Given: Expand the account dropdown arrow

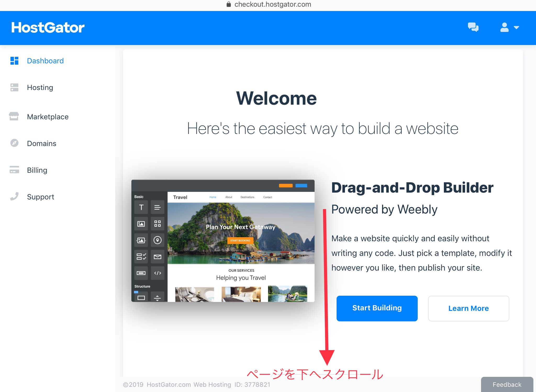Looking at the screenshot, I should click(516, 27).
